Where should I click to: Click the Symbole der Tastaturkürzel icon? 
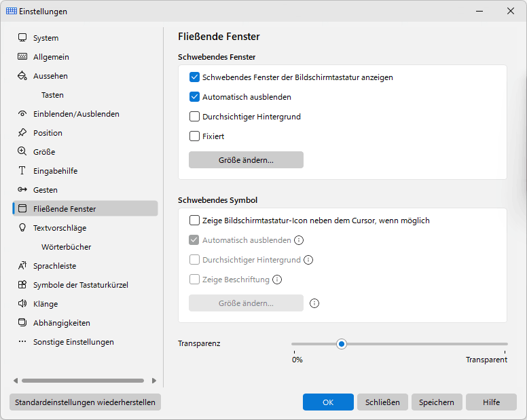coord(22,285)
